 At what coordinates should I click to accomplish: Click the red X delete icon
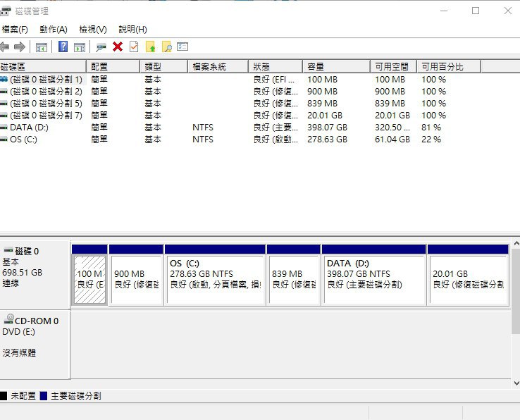118,47
